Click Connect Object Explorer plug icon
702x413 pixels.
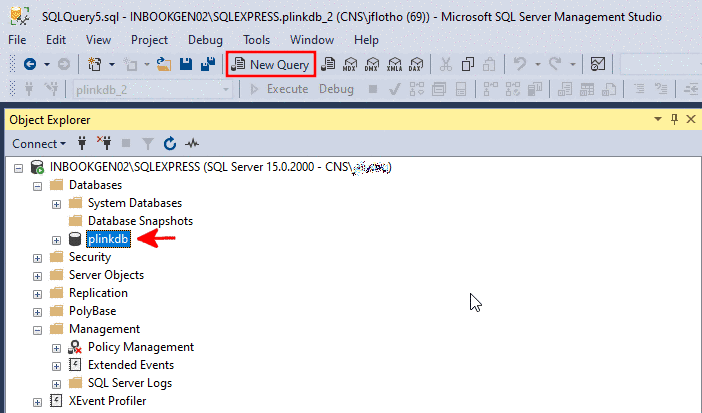(82, 144)
